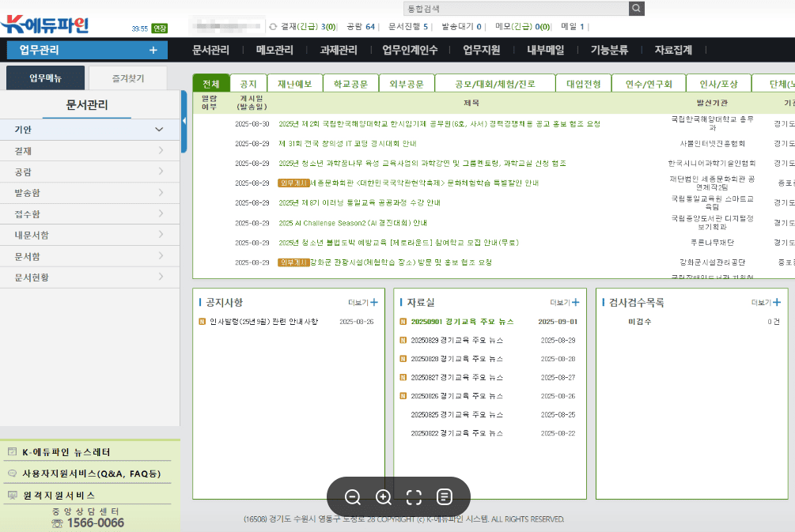Select the zoom-out icon in the floating toolbar

[353, 496]
